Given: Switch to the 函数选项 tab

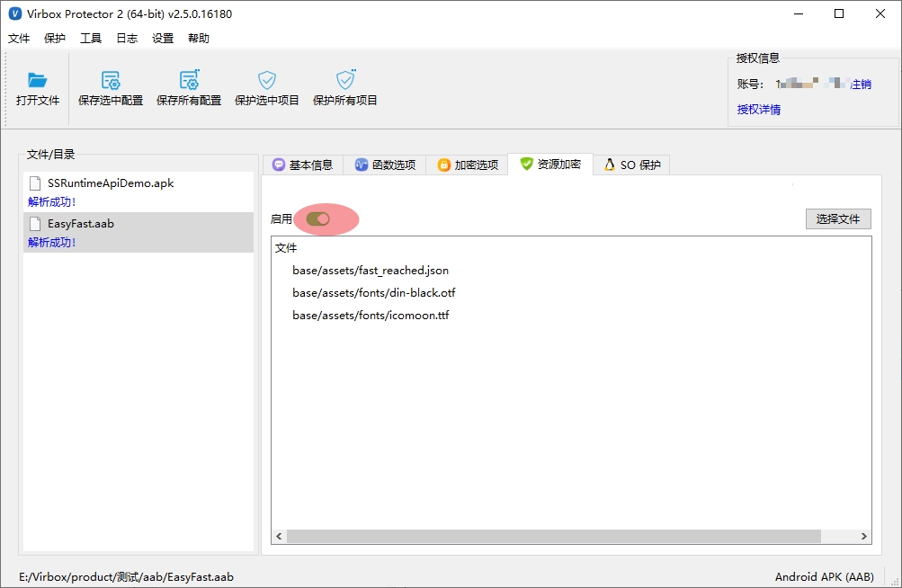Looking at the screenshot, I should tap(385, 165).
